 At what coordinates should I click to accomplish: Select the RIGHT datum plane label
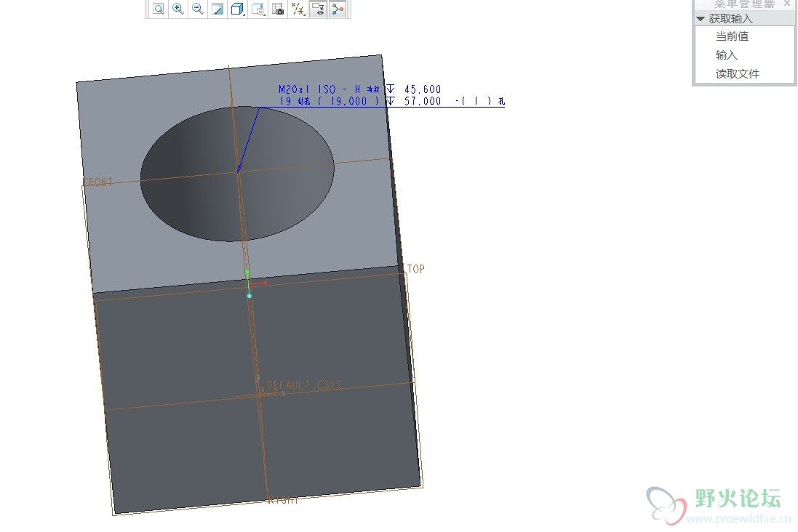283,500
